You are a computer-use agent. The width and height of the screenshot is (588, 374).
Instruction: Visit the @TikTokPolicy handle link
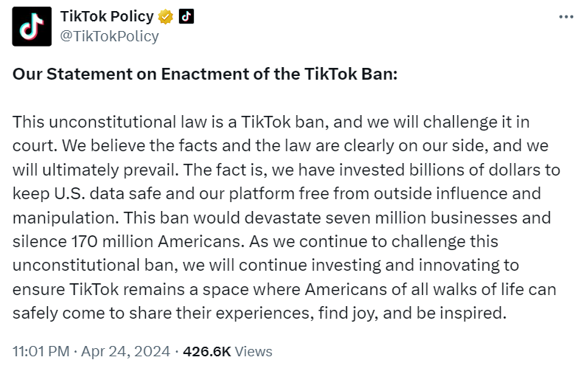tap(109, 35)
